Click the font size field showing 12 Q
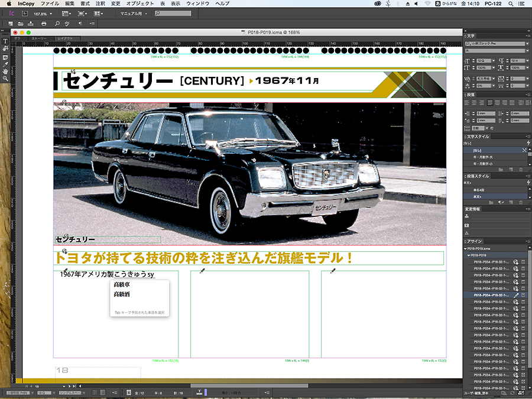532x399 pixels. (483, 61)
